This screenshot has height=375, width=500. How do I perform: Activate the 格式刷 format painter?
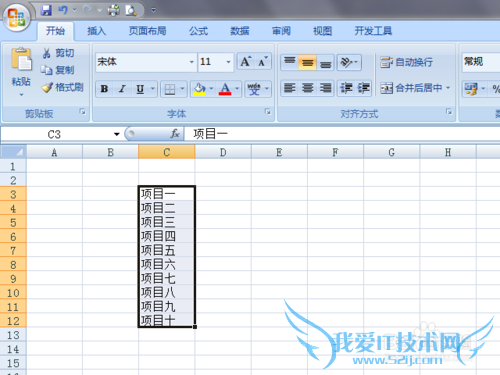(62, 87)
